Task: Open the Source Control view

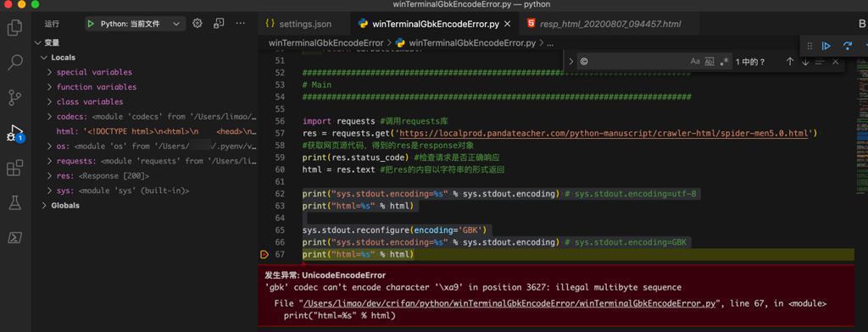Action: pos(15,97)
